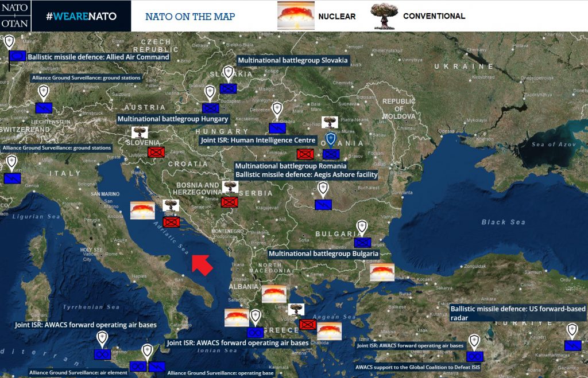Click red unit symbol near Timisoara

tap(305, 154)
